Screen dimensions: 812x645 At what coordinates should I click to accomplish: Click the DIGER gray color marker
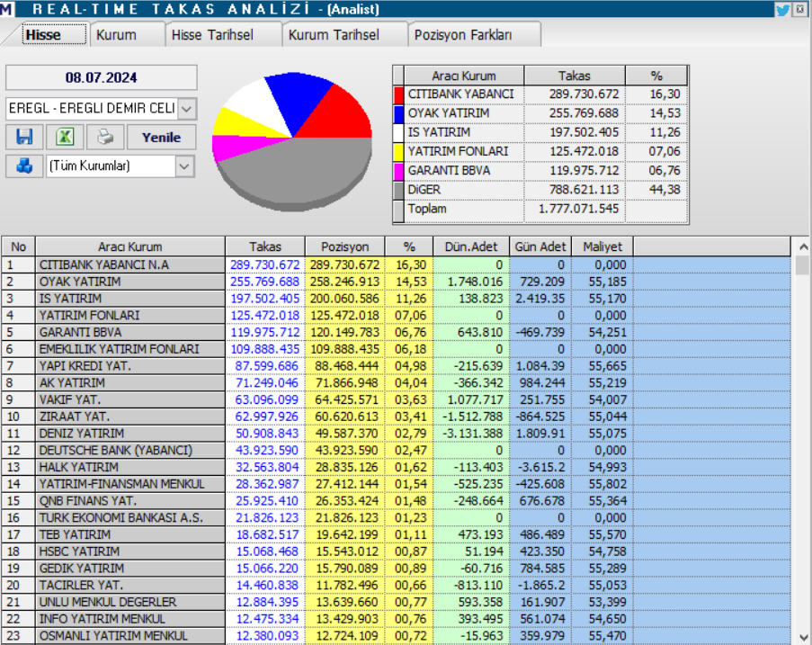coord(398,190)
